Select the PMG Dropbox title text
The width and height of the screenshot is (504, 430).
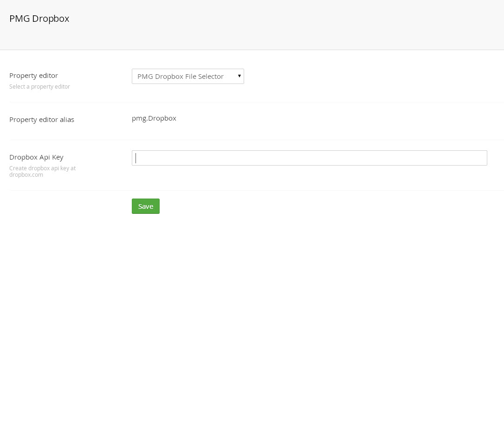coord(39,19)
